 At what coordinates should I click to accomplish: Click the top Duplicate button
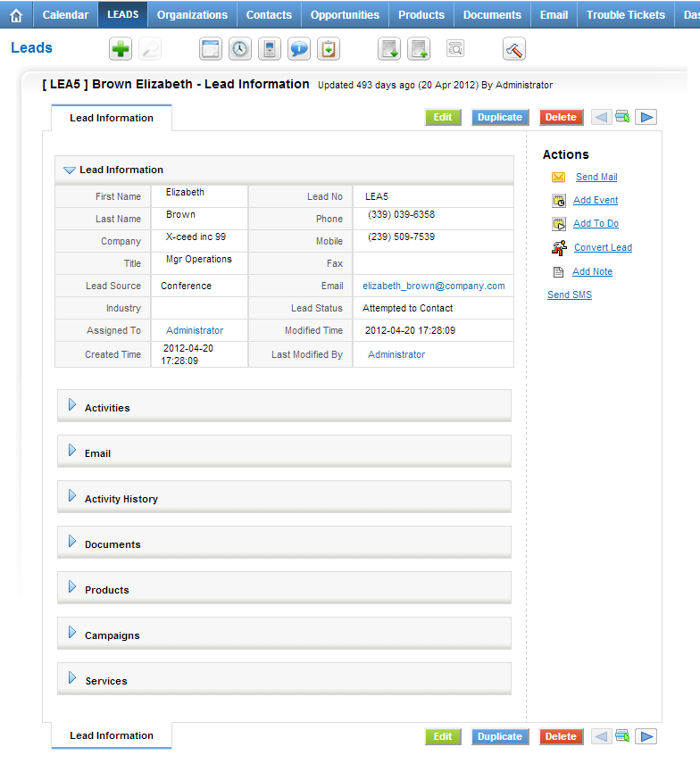click(500, 117)
